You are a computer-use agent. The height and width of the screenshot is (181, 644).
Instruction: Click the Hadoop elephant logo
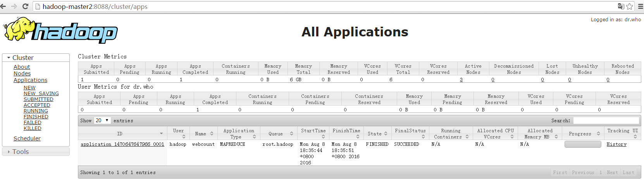coord(60,30)
